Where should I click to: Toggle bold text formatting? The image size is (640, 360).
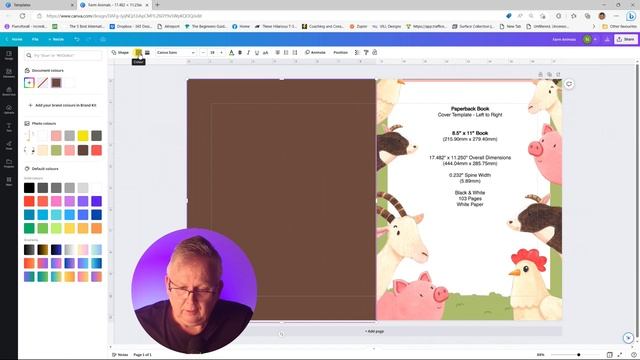(240, 52)
